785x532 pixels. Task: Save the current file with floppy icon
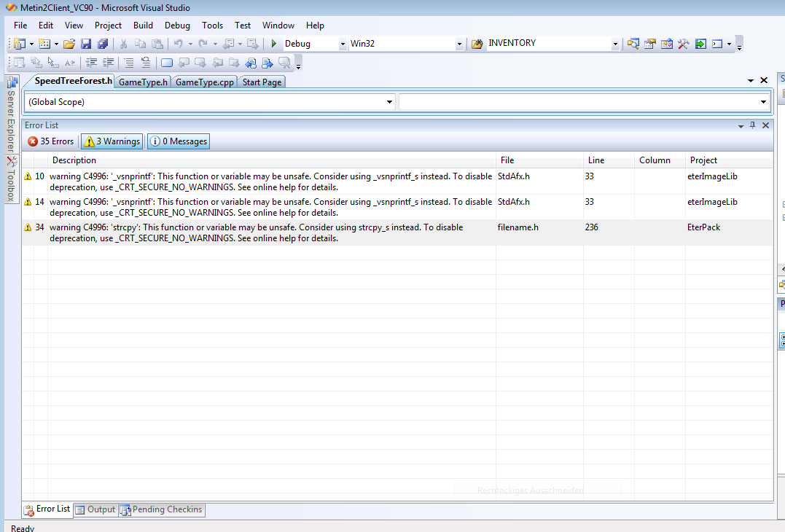(86, 44)
